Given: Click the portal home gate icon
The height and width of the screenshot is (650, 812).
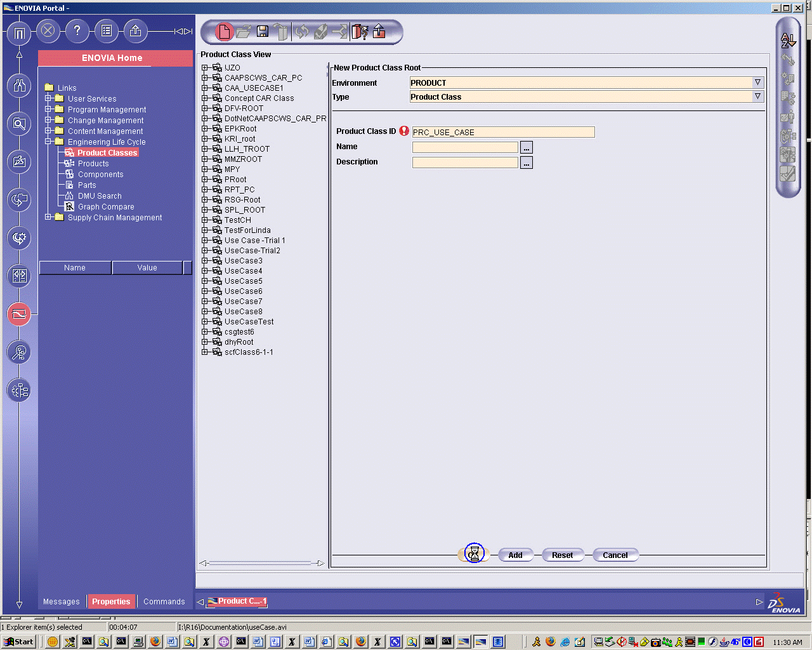Looking at the screenshot, I should [x=19, y=33].
